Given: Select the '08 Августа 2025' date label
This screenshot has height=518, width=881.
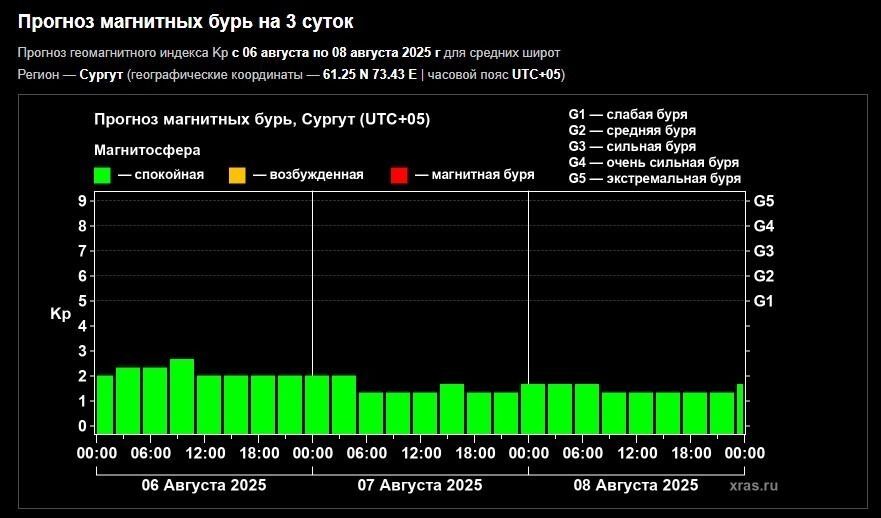Looking at the screenshot, I should pyautogui.click(x=636, y=485).
